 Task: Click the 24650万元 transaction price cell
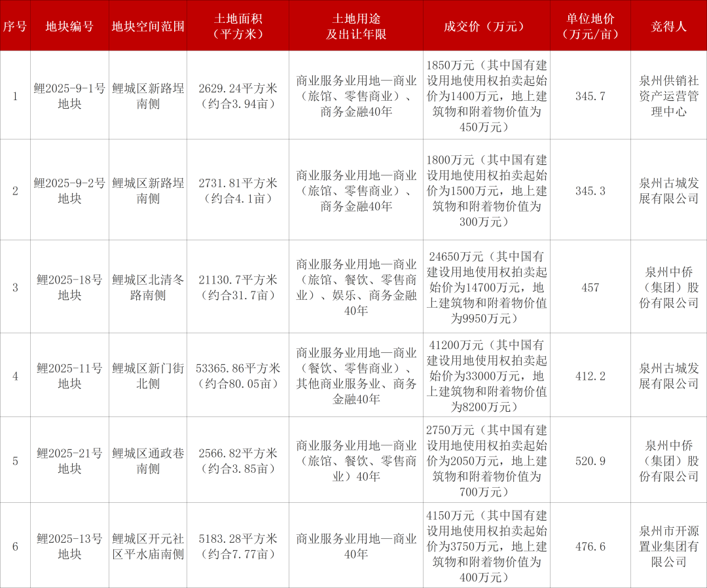point(486,287)
